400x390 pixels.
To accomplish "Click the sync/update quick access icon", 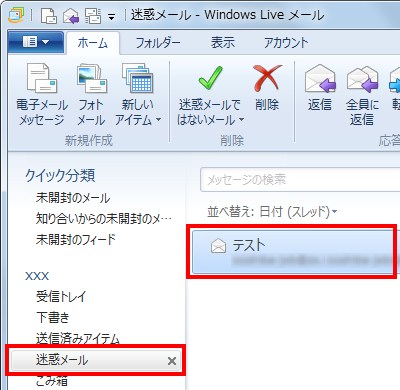I will (93, 16).
